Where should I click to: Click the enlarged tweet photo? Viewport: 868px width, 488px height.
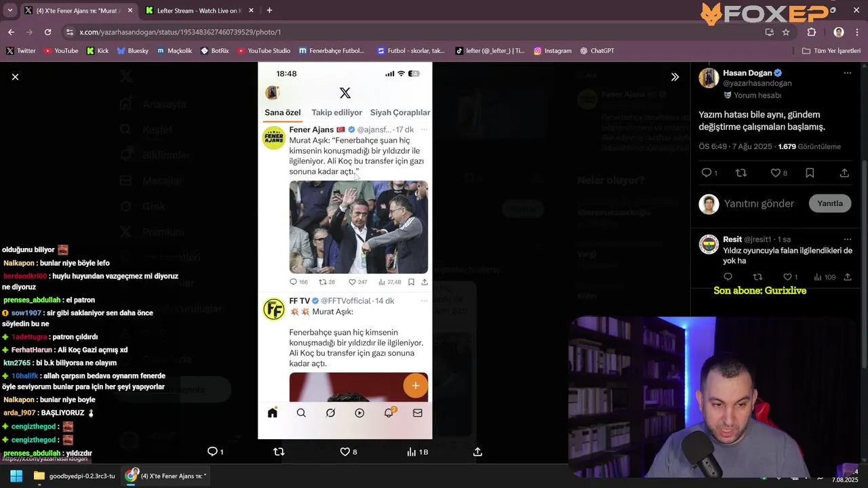(x=344, y=251)
